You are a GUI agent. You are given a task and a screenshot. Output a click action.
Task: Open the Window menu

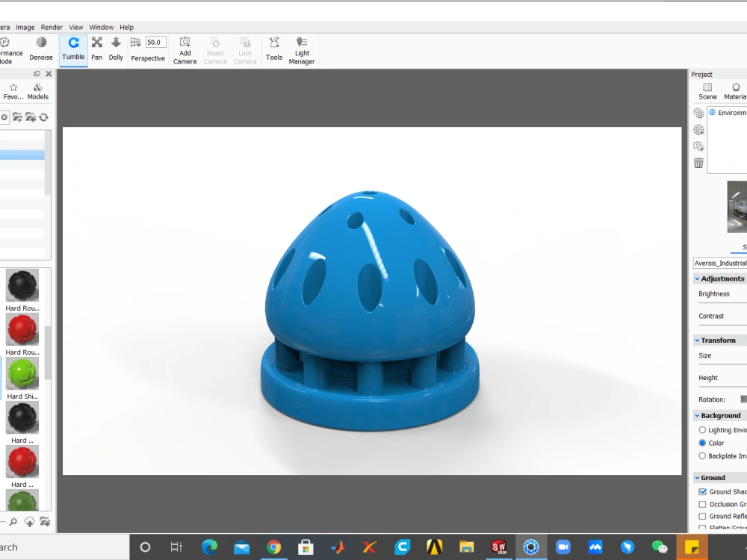[102, 27]
